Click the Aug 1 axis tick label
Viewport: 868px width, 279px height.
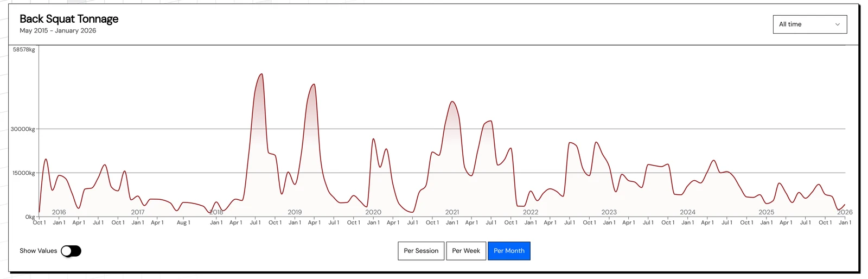(183, 223)
